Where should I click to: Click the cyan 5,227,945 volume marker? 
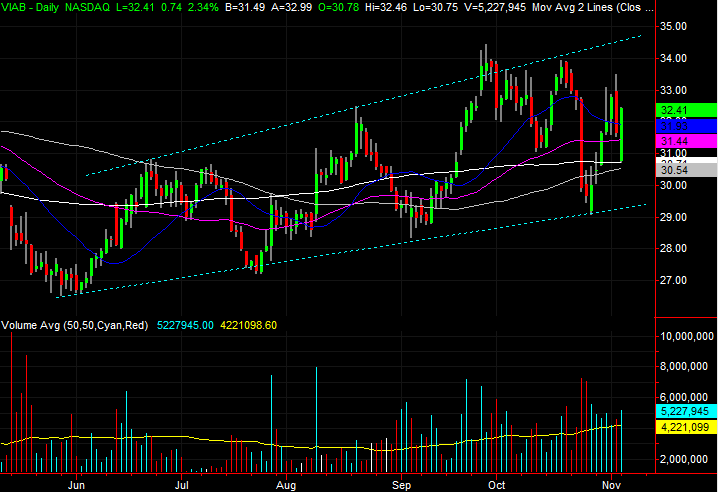coord(686,411)
